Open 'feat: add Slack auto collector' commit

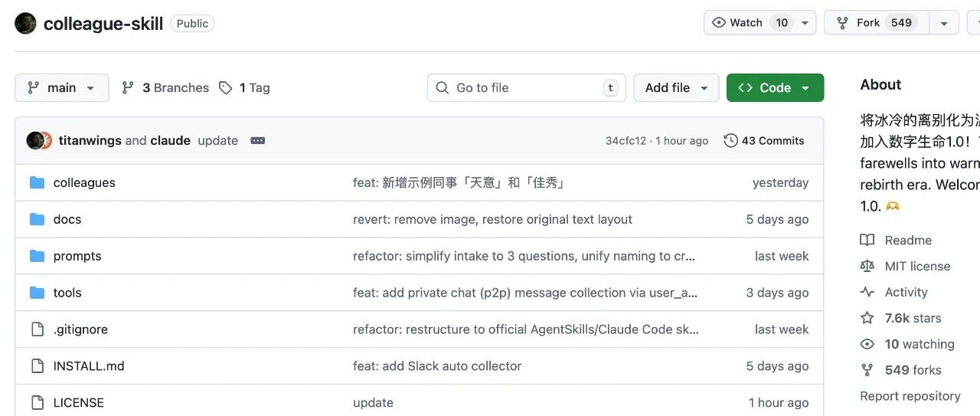[x=437, y=366]
